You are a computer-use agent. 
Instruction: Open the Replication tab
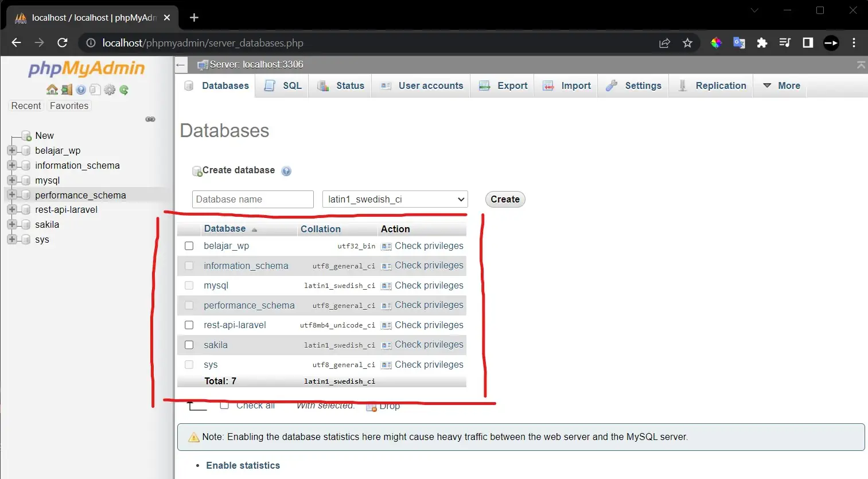[x=711, y=85]
